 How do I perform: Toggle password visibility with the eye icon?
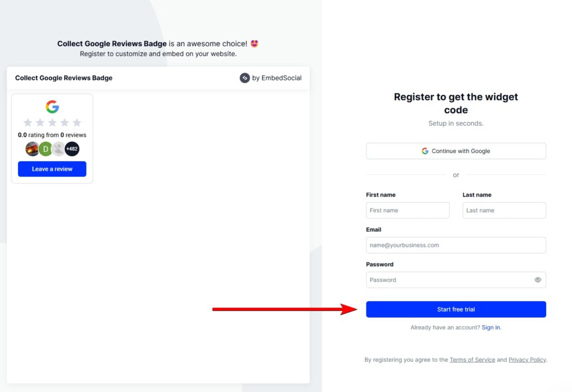538,280
